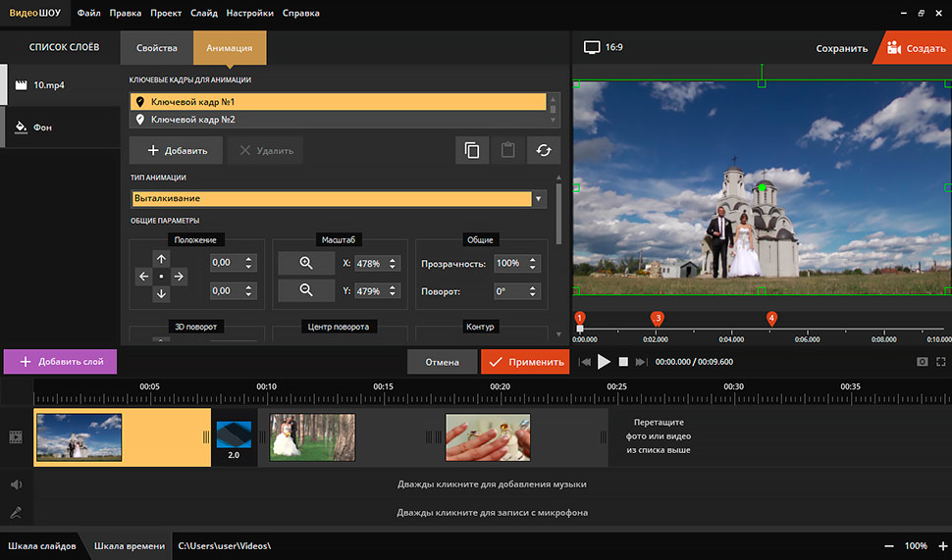Open the Правка menu
This screenshot has width=952, height=560.
click(125, 13)
